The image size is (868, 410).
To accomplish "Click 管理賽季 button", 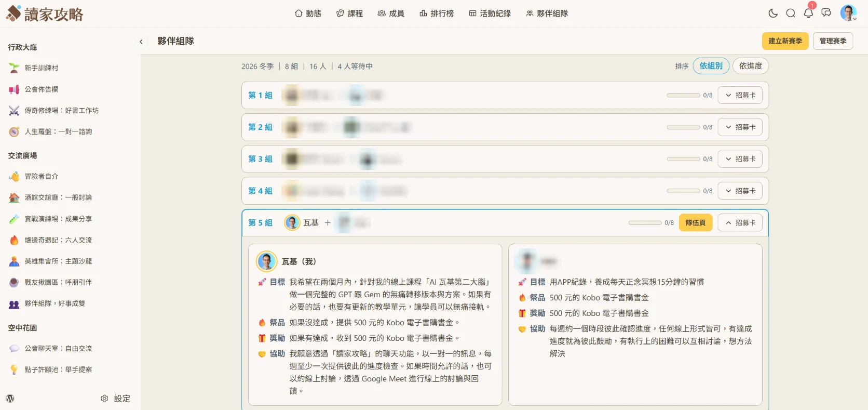I will (833, 41).
